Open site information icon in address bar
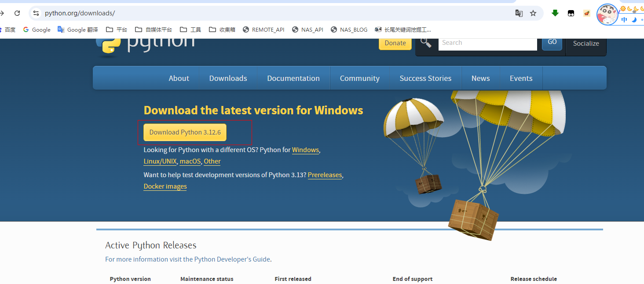This screenshot has height=284, width=644. (37, 13)
